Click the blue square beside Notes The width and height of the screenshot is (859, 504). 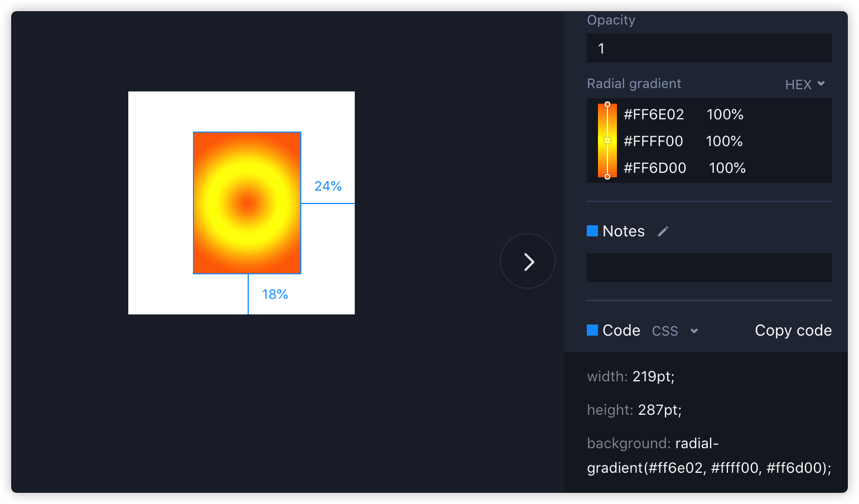click(x=592, y=231)
